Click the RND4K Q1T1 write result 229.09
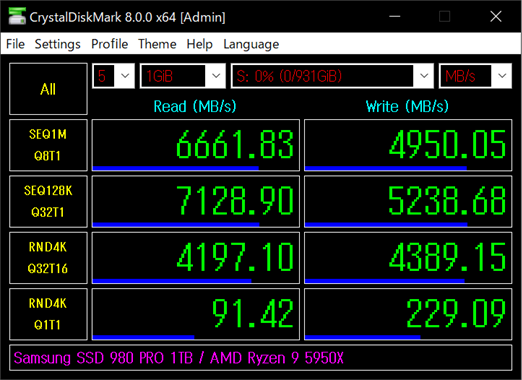 [x=408, y=314]
